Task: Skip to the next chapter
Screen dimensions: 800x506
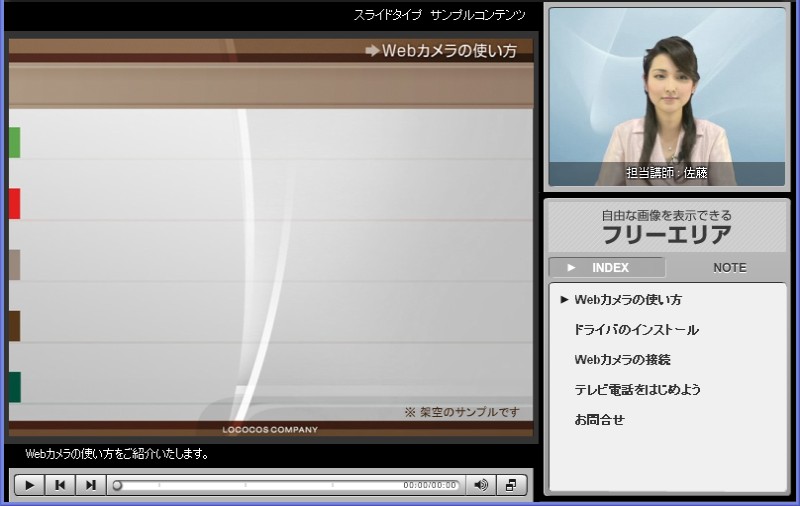Action: [x=91, y=485]
